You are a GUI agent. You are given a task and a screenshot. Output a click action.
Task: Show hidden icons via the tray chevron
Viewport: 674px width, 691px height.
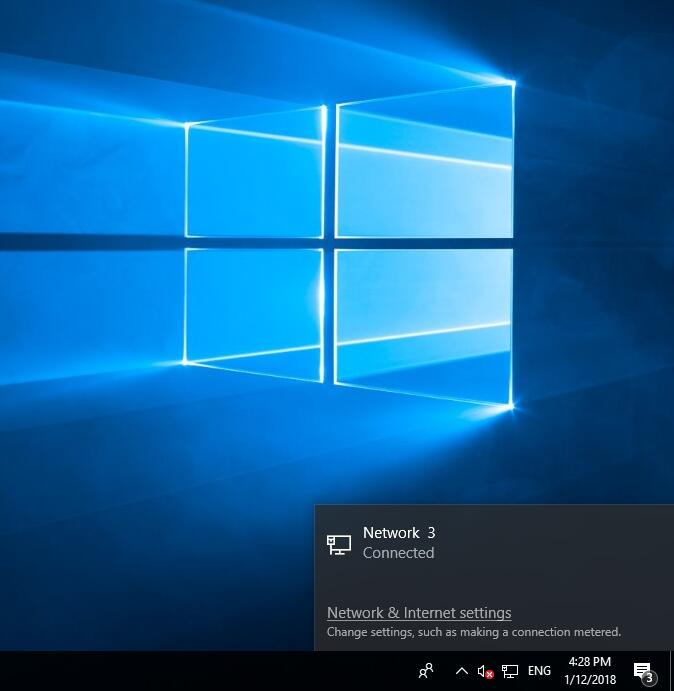pos(462,671)
